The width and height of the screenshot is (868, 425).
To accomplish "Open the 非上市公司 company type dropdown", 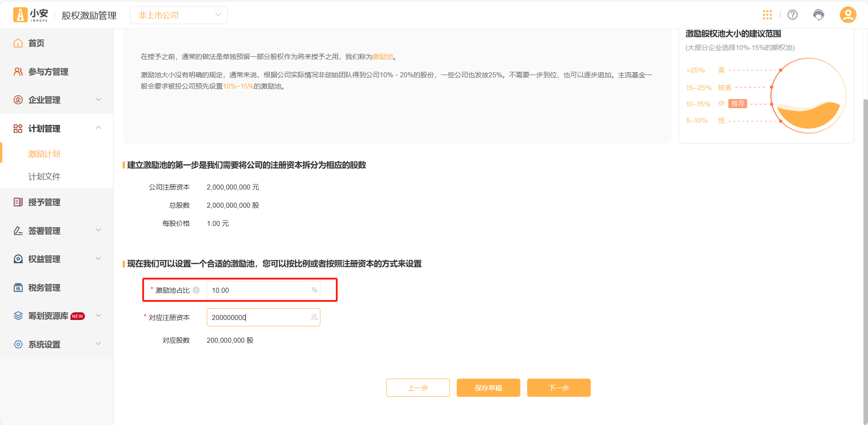I will point(179,15).
